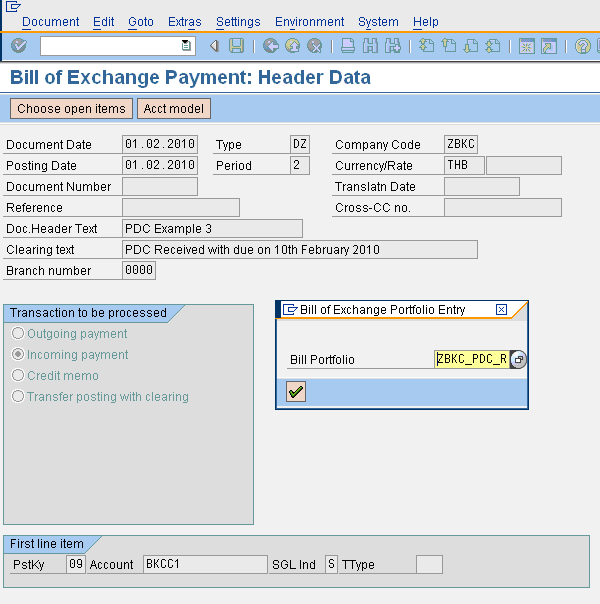The height and width of the screenshot is (604, 600).
Task: Open the Help menu
Action: click(426, 22)
